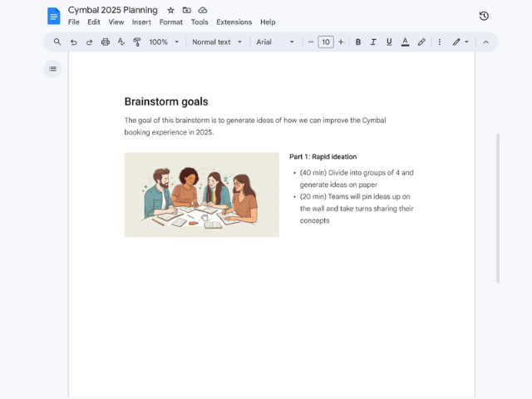Open the Help menu
532x399 pixels.
pos(268,22)
